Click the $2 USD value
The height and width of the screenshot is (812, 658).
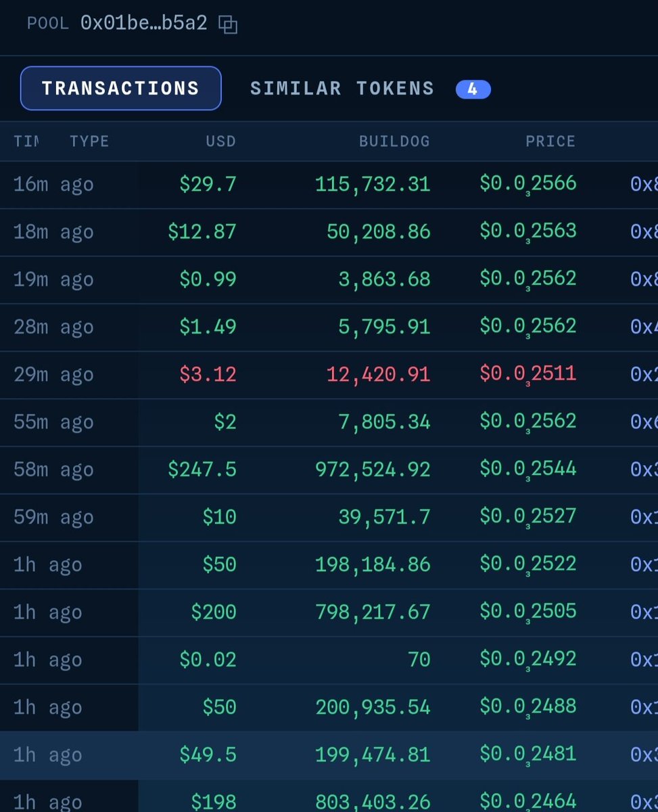(x=225, y=422)
